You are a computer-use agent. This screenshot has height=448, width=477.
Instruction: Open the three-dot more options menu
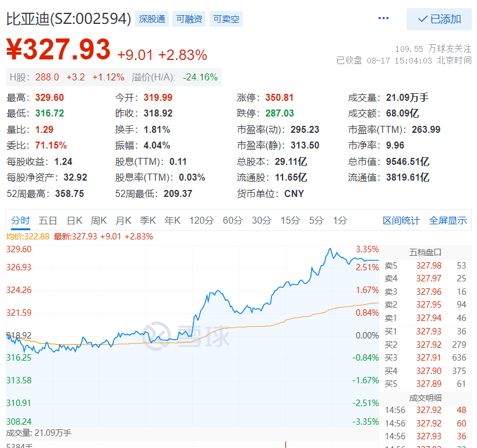click(x=383, y=18)
